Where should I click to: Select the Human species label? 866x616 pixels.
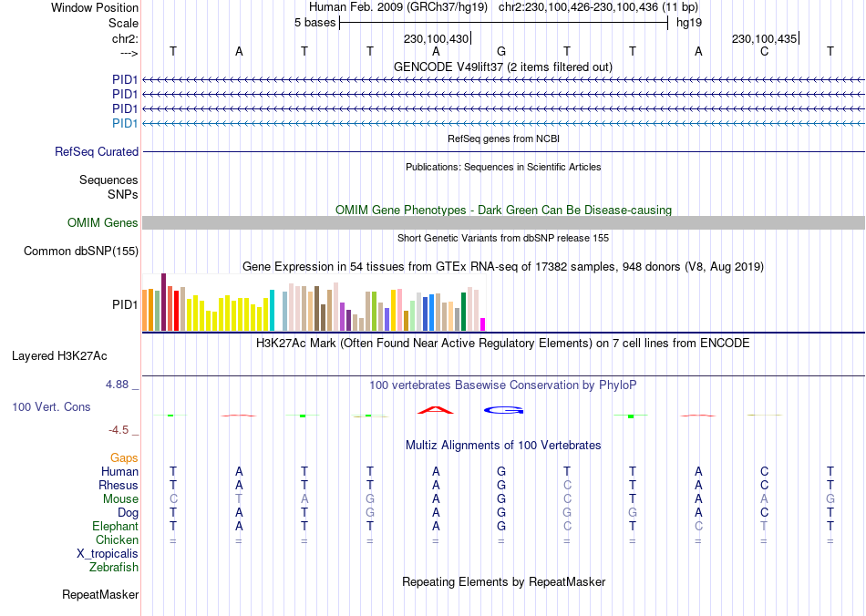pyautogui.click(x=119, y=471)
